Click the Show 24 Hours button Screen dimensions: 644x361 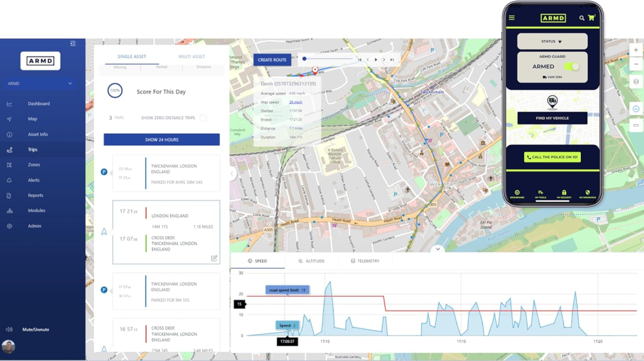point(162,139)
